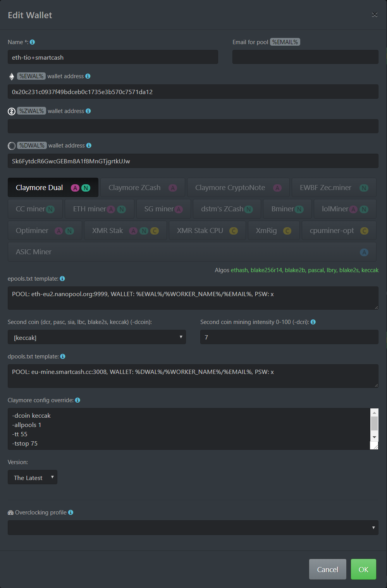Open the second coin [keccak] dropdown
The height and width of the screenshot is (588, 387).
pos(96,337)
